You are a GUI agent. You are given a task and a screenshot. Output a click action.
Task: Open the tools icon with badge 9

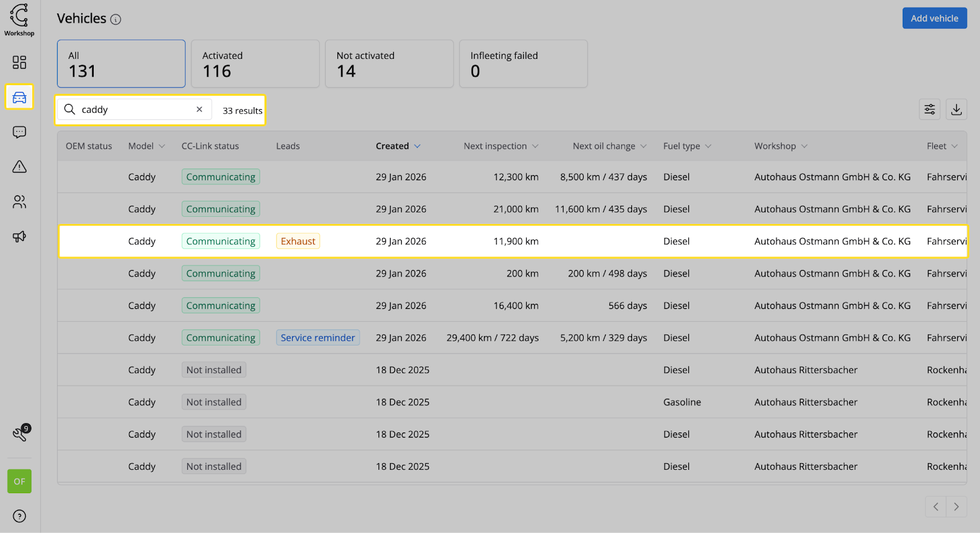[x=20, y=434]
